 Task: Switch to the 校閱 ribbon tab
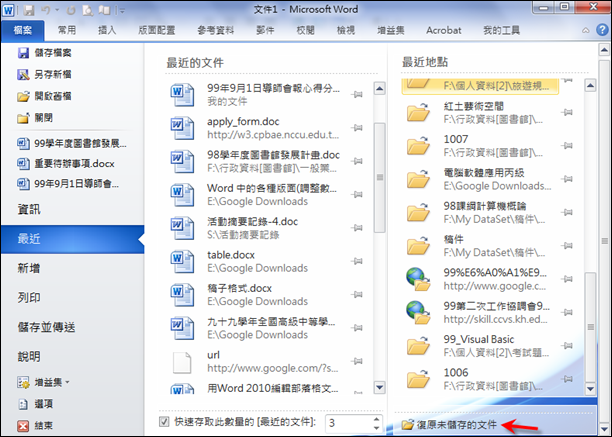306,30
